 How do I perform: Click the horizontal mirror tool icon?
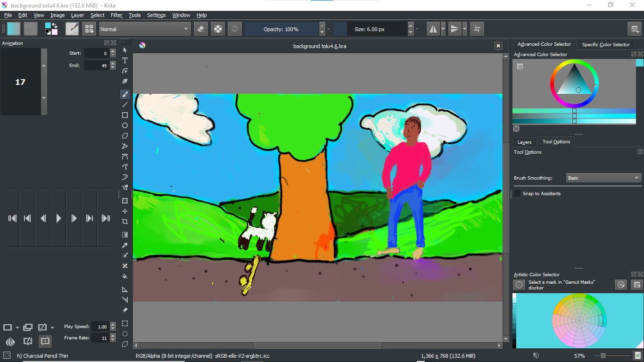point(432,29)
